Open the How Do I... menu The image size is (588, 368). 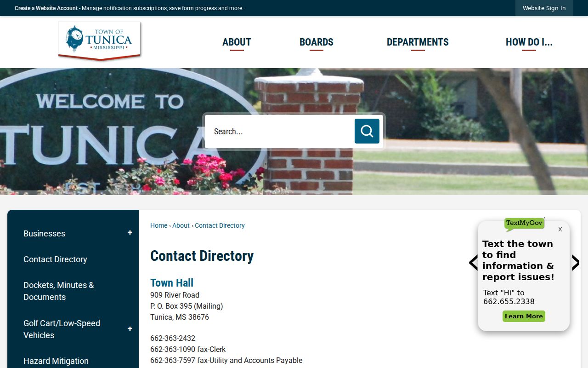pyautogui.click(x=529, y=42)
